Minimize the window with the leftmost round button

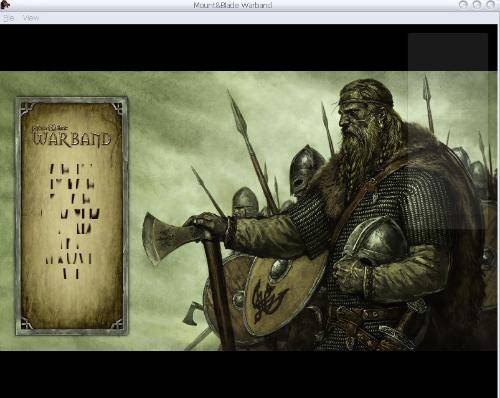(463, 5)
